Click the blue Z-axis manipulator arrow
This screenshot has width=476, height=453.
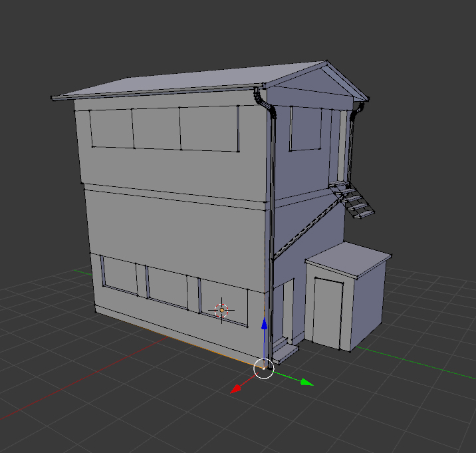(265, 324)
